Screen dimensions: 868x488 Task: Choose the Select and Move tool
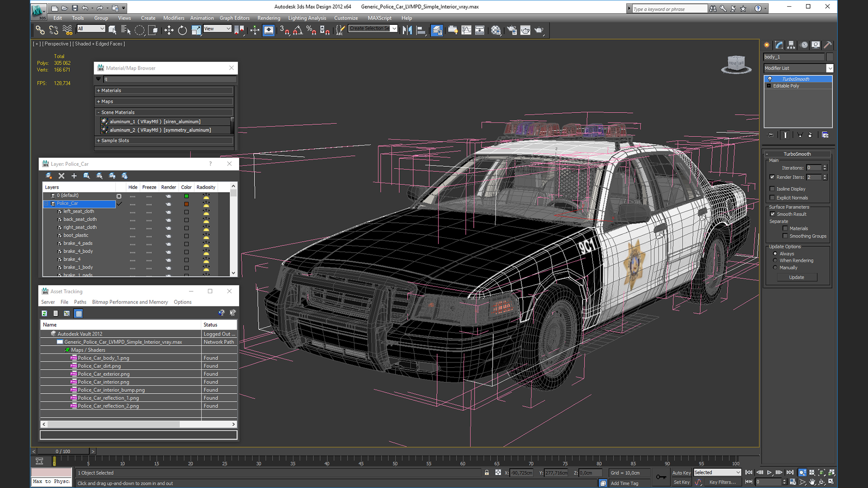click(x=169, y=30)
